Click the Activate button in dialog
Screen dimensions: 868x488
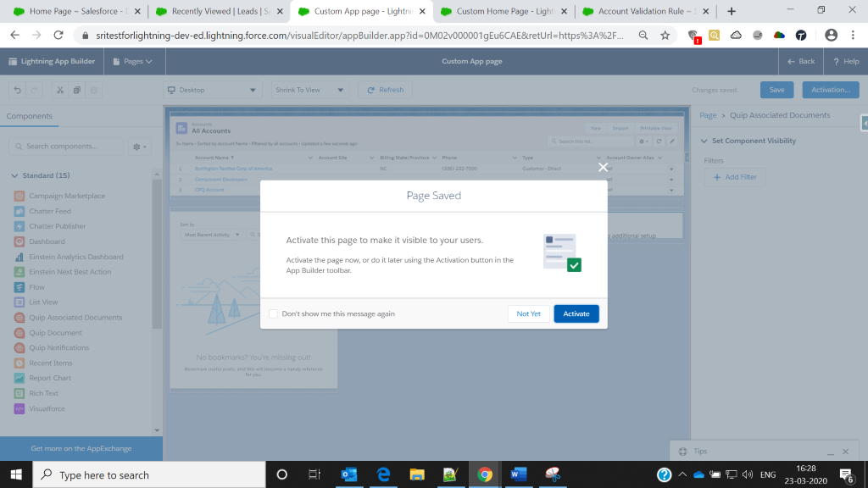click(576, 313)
